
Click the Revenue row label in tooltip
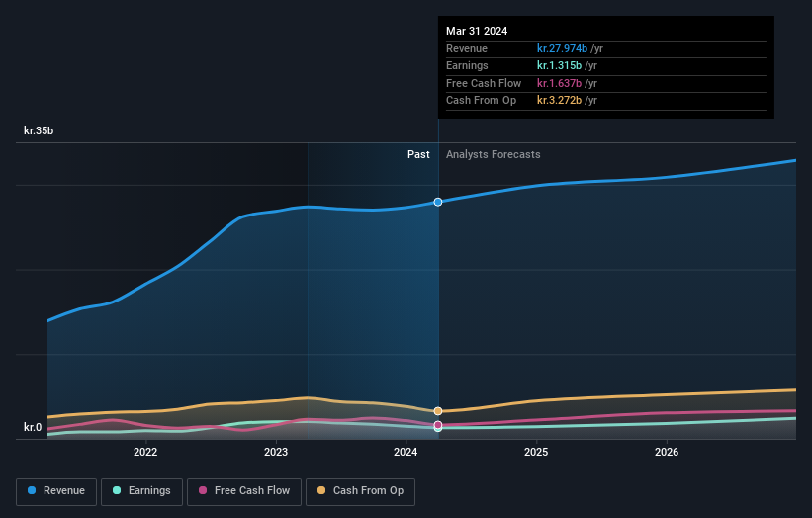pyautogui.click(x=467, y=48)
